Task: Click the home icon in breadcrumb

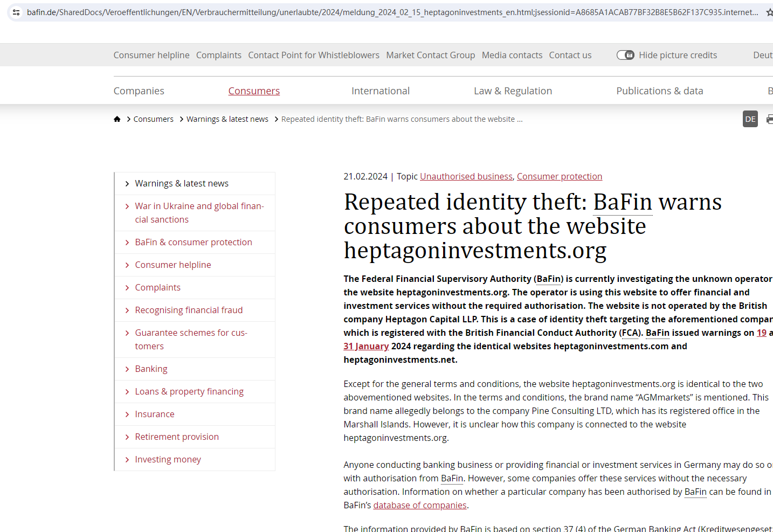Action: [x=117, y=119]
